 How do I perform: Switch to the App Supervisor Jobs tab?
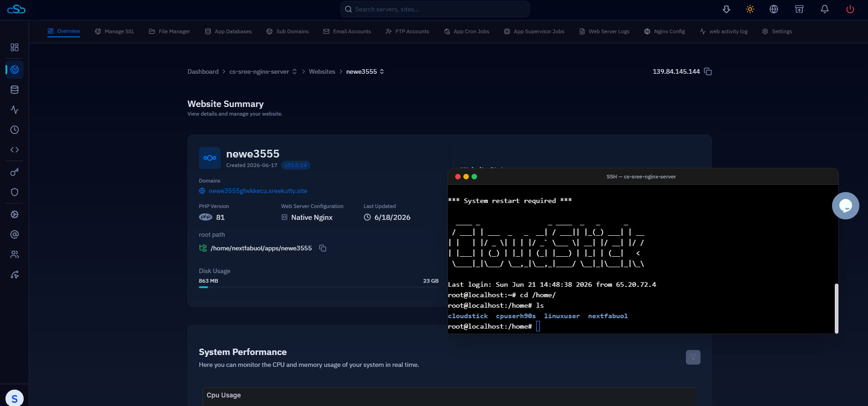[x=534, y=31]
